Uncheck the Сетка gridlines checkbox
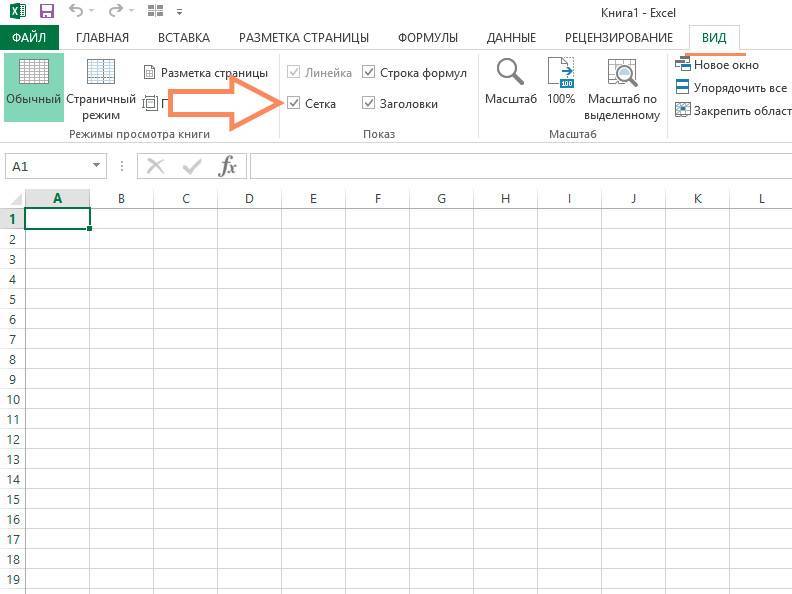This screenshot has height=594, width=792. pos(293,103)
